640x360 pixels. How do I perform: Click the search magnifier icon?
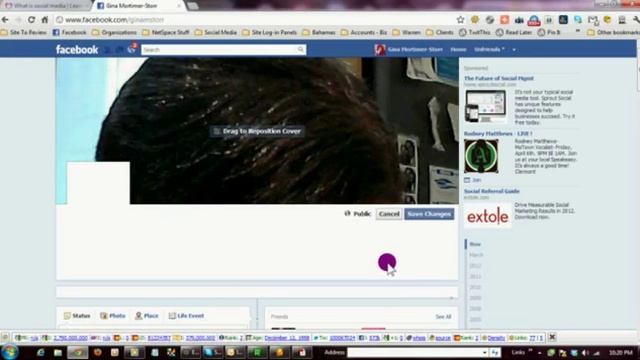[x=301, y=50]
